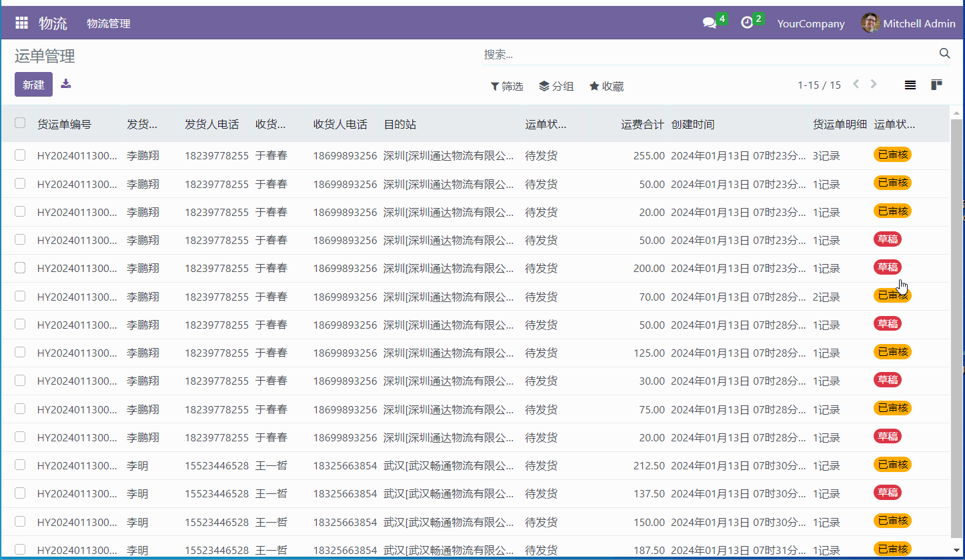Check the first shipment row checkbox
This screenshot has width=965, height=560.
pyautogui.click(x=19, y=155)
